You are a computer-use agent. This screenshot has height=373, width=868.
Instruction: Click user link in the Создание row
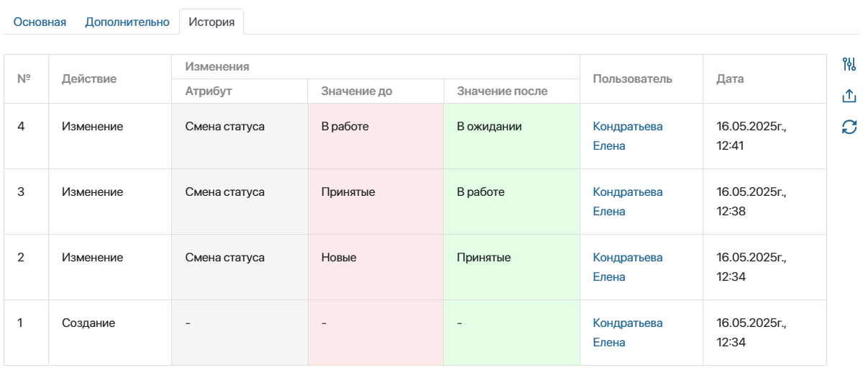[627, 332]
